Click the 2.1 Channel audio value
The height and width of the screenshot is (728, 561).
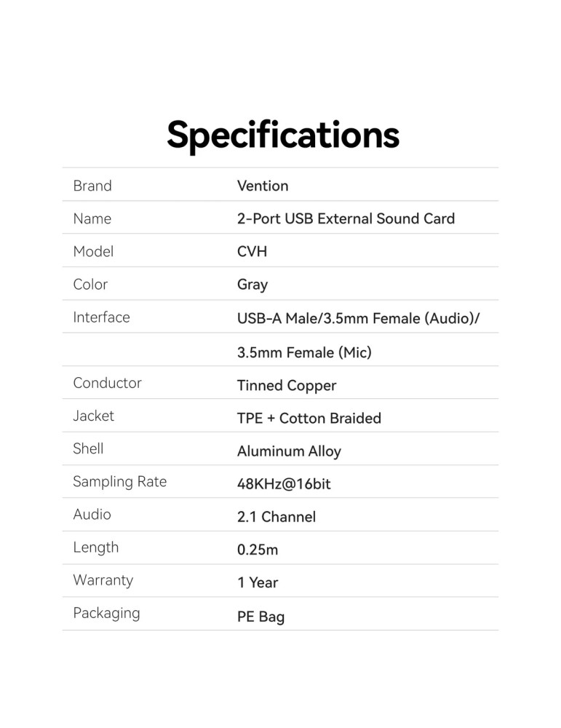(276, 517)
